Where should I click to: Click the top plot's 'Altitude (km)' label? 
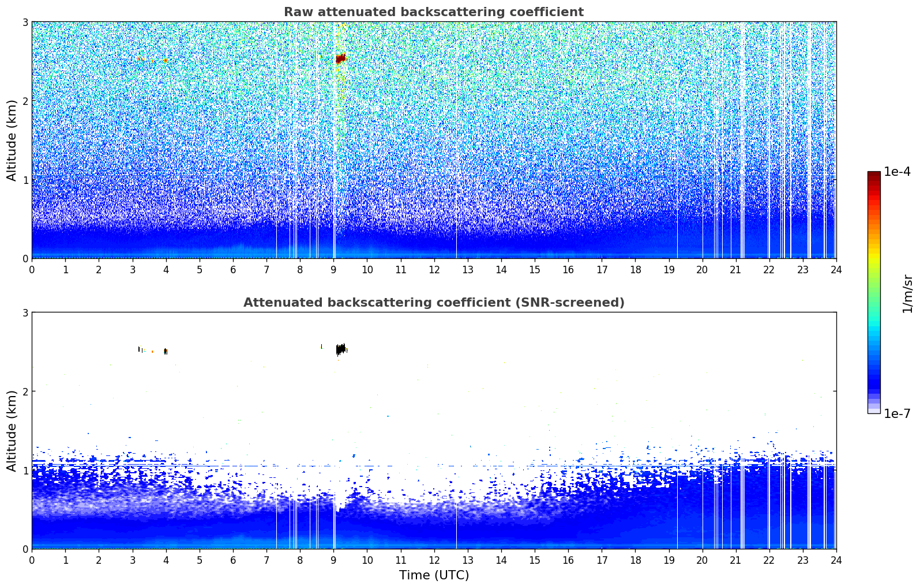12,140
